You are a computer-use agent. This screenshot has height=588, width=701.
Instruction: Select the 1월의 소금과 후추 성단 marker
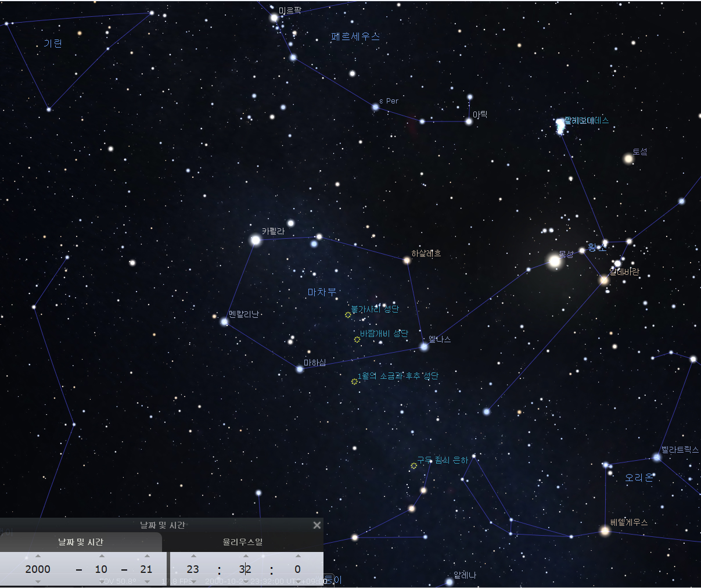tap(354, 382)
